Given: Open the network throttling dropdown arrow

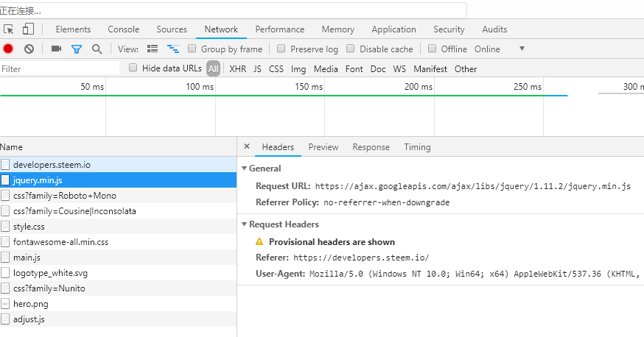Looking at the screenshot, I should [x=522, y=49].
